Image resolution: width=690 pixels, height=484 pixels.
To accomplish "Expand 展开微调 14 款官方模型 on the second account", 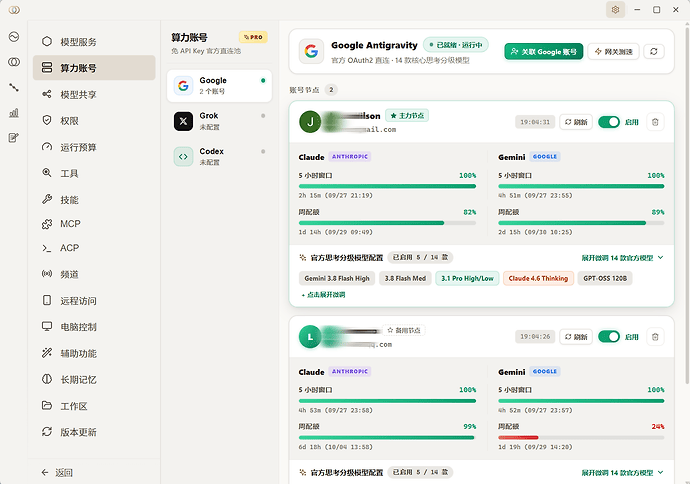I will point(622,473).
